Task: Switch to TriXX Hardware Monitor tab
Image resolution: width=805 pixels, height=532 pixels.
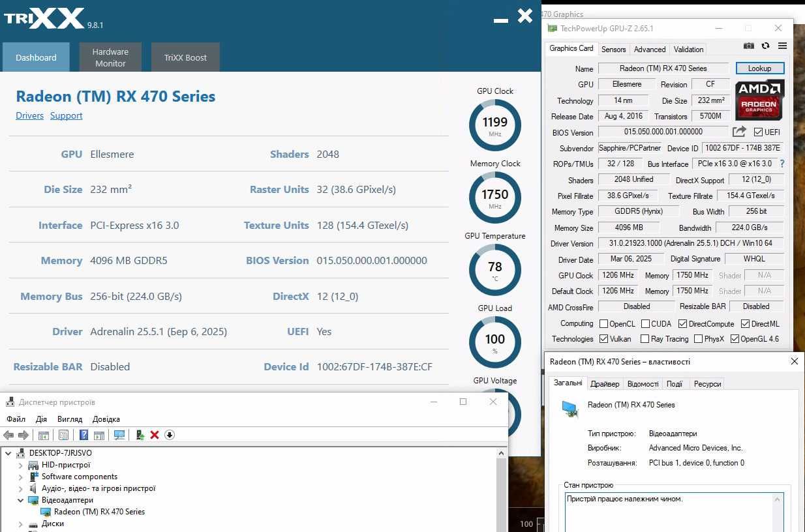Action: tap(110, 57)
